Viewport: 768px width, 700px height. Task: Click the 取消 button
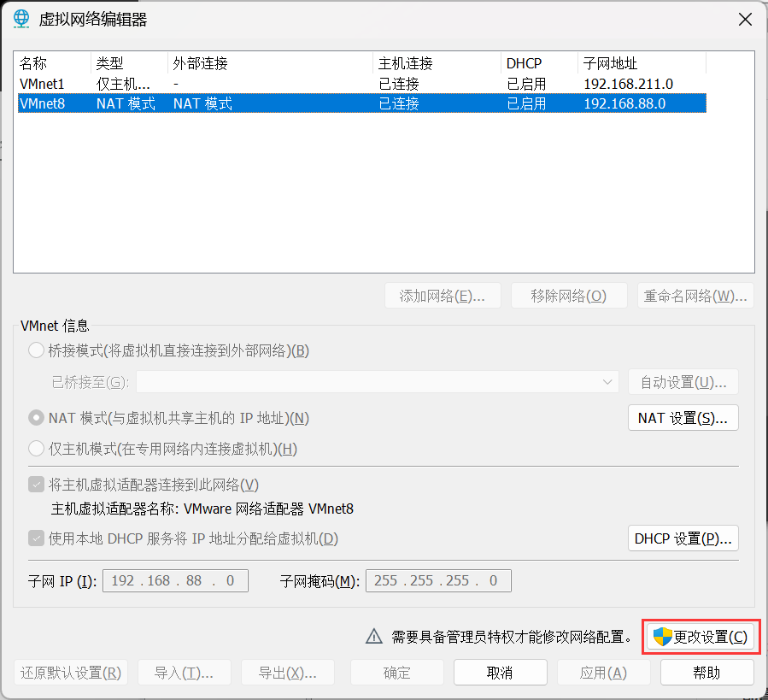[x=500, y=673]
